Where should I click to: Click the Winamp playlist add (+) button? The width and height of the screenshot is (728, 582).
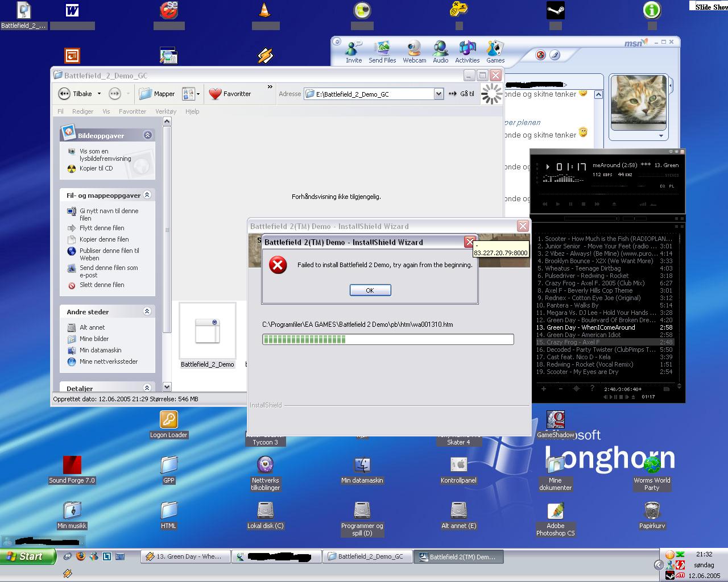pyautogui.click(x=544, y=389)
